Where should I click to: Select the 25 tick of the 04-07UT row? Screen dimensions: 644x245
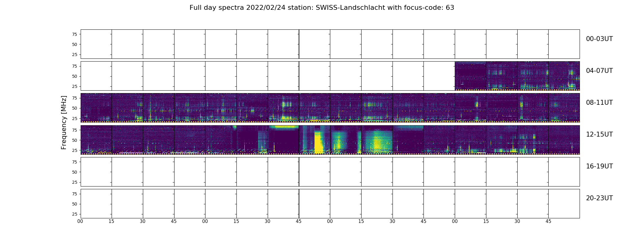coord(75,86)
